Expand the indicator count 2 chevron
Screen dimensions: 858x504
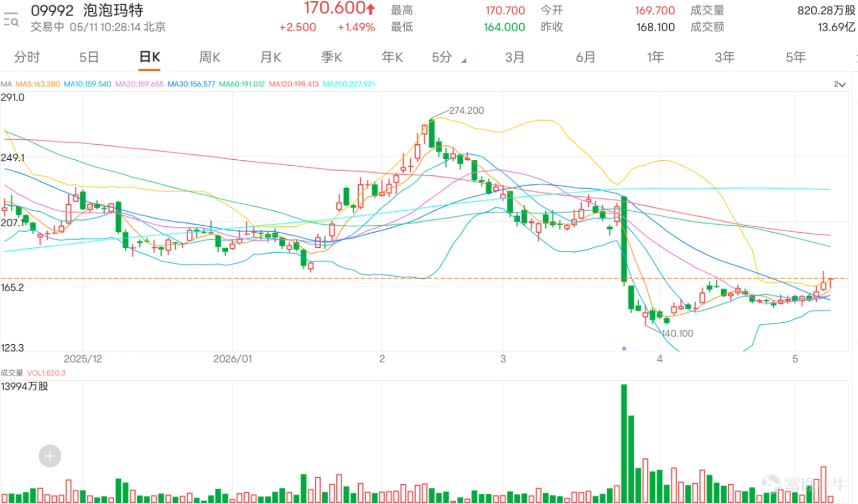coord(839,84)
